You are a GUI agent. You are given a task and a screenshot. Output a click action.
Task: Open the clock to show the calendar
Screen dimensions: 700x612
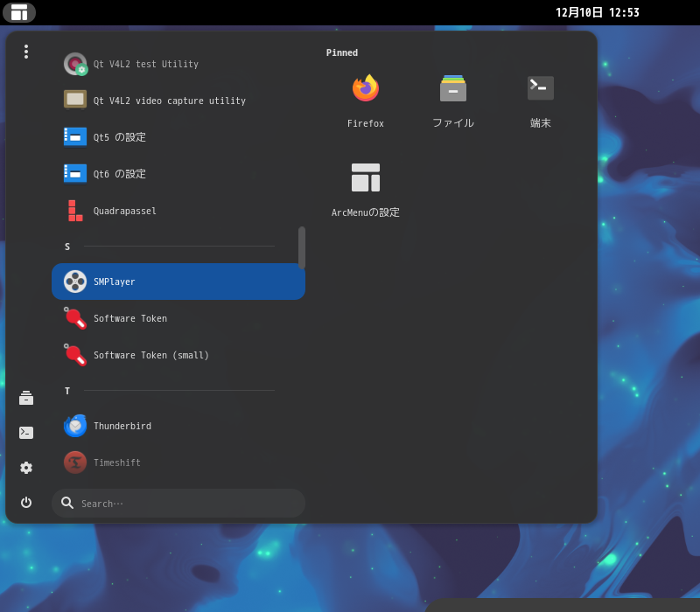click(598, 12)
